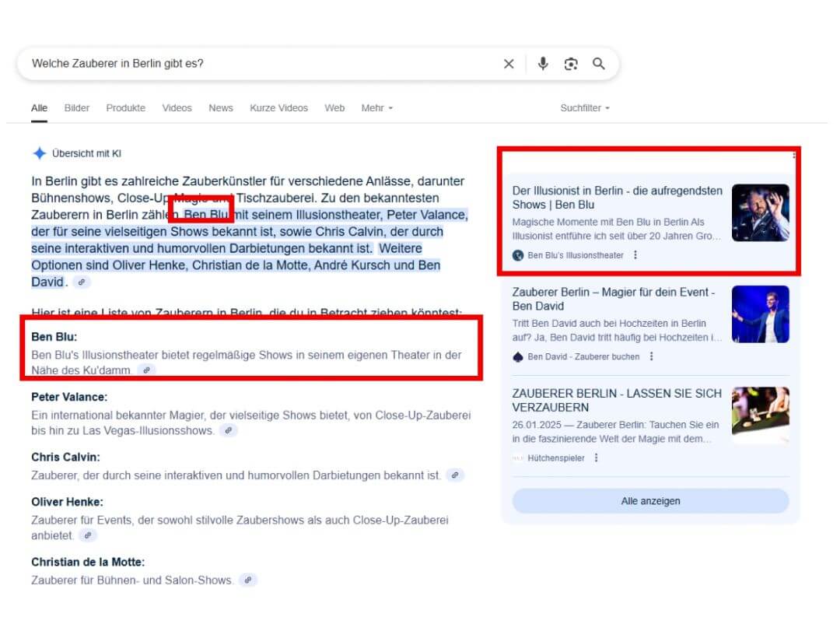Open the Ben Blu illusionist thumbnail image
The image size is (840, 638).
[x=760, y=212]
